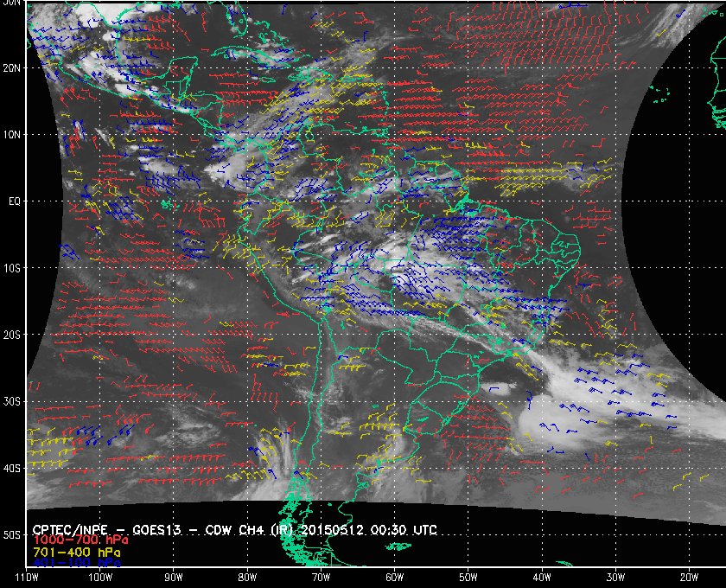Click the EQ equator axis label
Image resolution: width=726 pixels, height=588 pixels.
pos(15,201)
